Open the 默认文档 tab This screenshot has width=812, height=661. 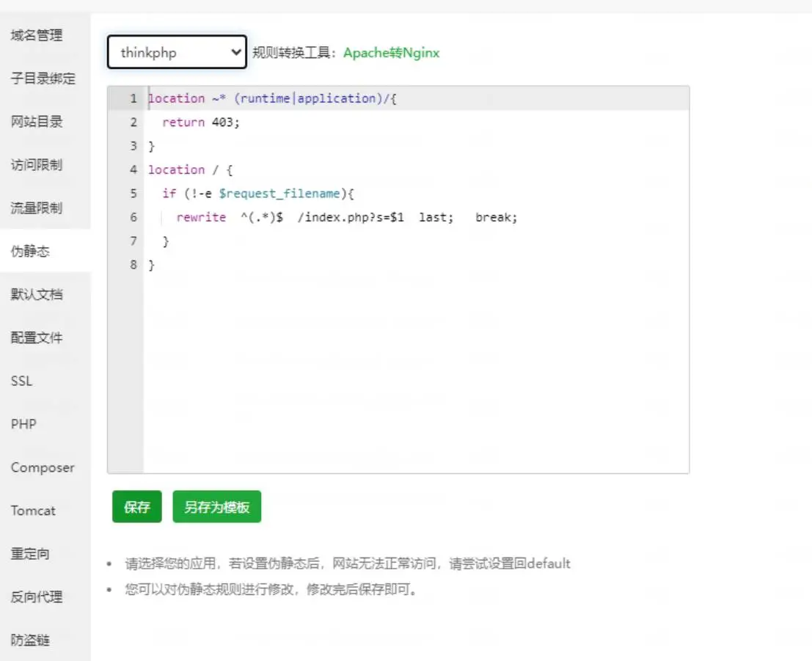[x=37, y=294]
